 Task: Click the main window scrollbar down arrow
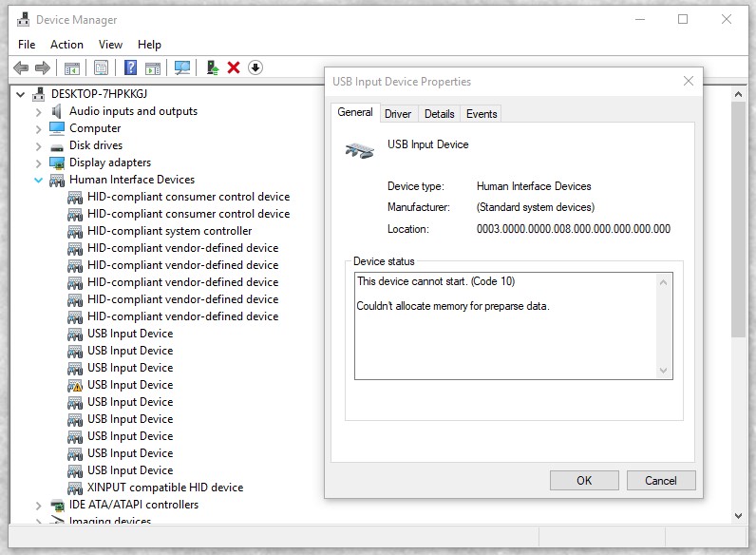pyautogui.click(x=738, y=515)
